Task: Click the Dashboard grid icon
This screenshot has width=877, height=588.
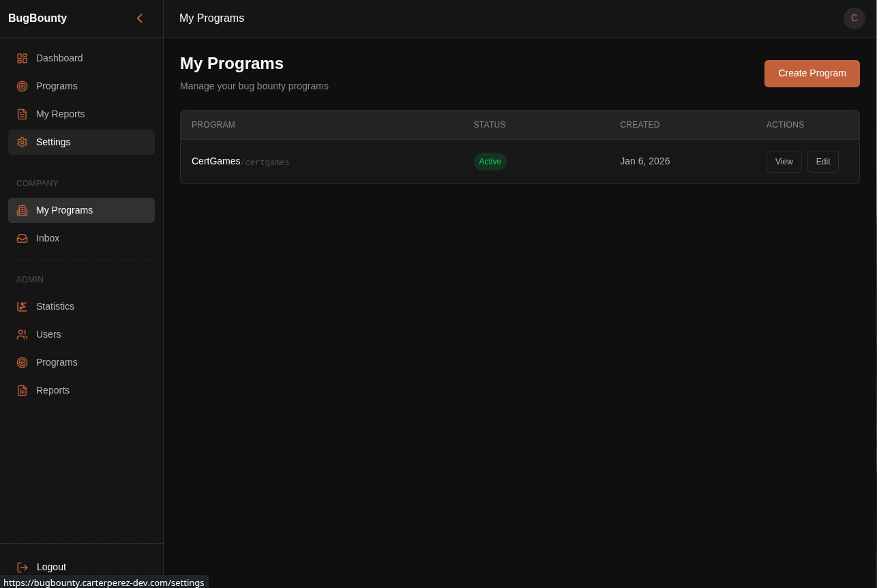Action: tap(22, 59)
